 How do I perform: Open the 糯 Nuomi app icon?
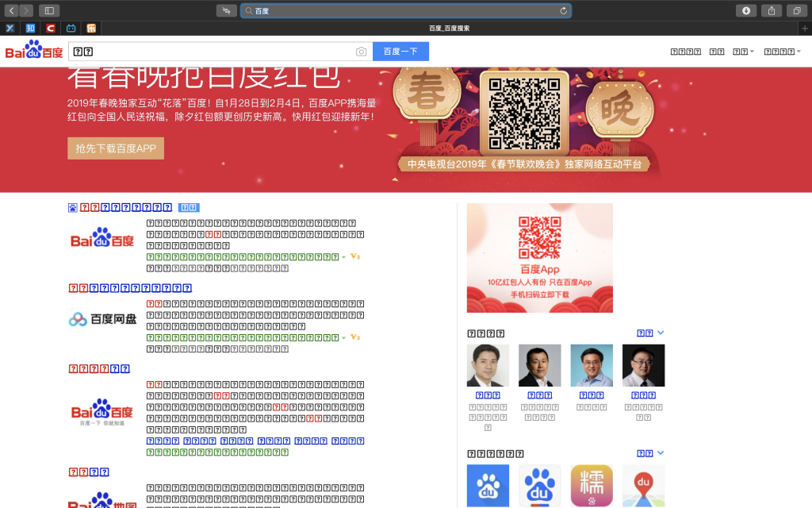pyautogui.click(x=592, y=486)
